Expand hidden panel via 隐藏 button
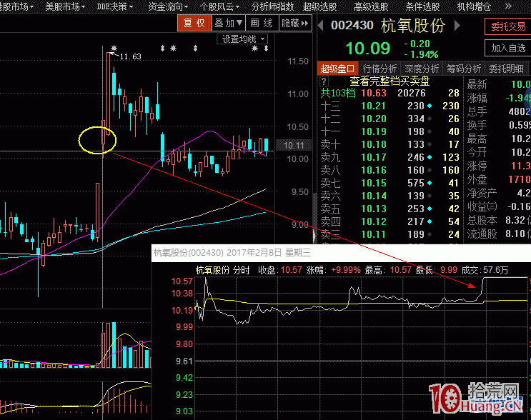 [294, 23]
